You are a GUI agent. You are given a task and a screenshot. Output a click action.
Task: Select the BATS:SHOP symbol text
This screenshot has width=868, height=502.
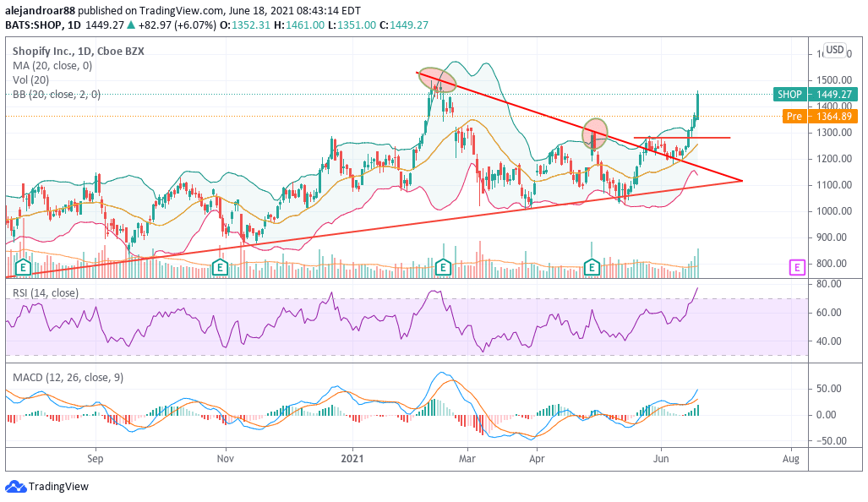(x=32, y=25)
